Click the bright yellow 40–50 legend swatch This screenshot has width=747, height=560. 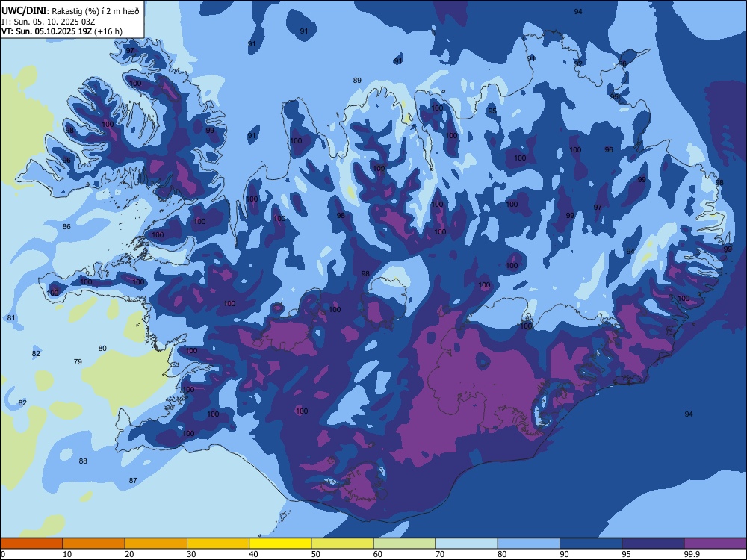[280, 544]
